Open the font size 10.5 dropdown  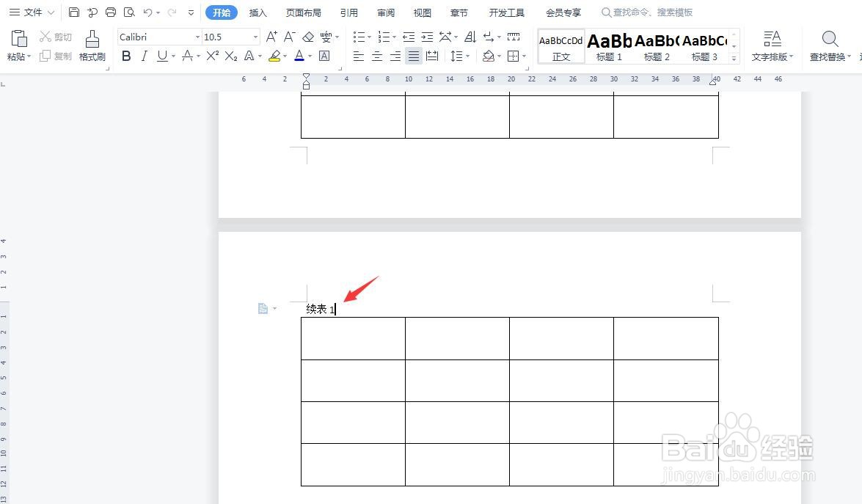pos(255,37)
